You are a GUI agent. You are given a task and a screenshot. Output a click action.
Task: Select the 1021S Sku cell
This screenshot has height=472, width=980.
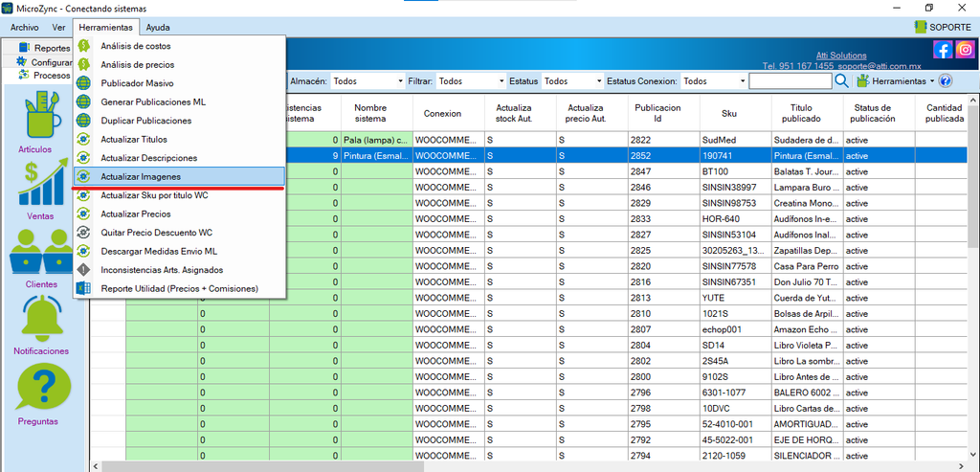pyautogui.click(x=736, y=313)
